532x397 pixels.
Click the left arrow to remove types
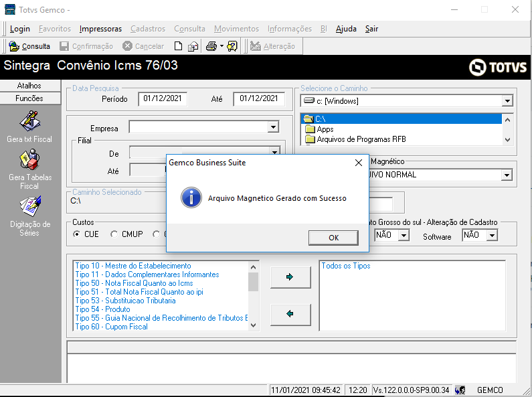coord(290,315)
